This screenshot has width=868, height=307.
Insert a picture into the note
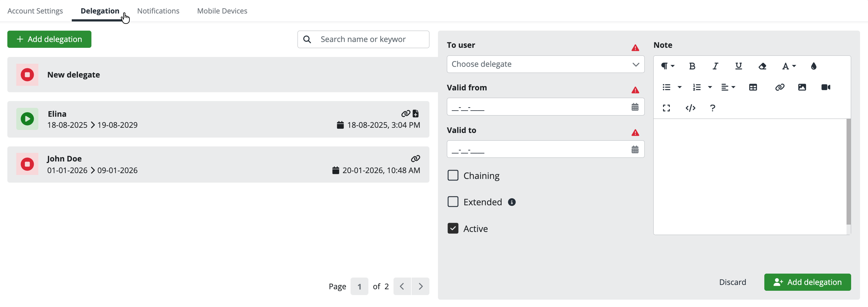pos(802,88)
